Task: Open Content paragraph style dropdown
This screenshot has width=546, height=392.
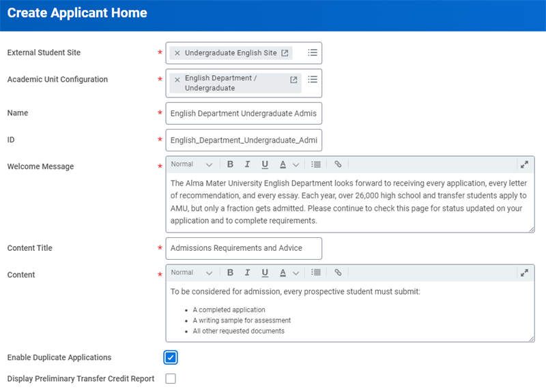Action: pyautogui.click(x=192, y=273)
